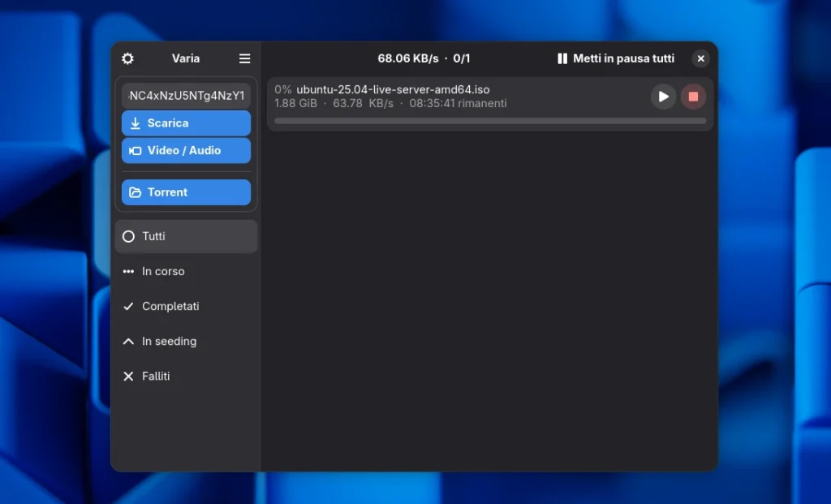Select the Video / Audio camera icon
This screenshot has height=504, width=831.
coord(134,150)
